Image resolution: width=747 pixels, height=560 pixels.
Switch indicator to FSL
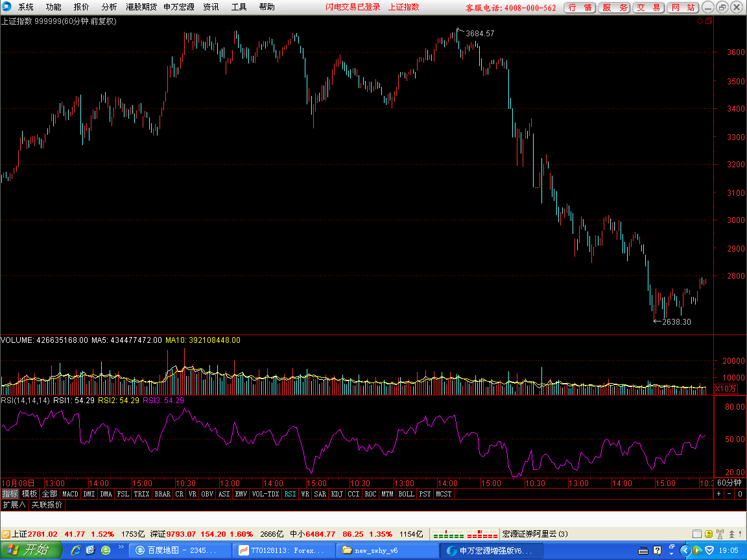123,494
